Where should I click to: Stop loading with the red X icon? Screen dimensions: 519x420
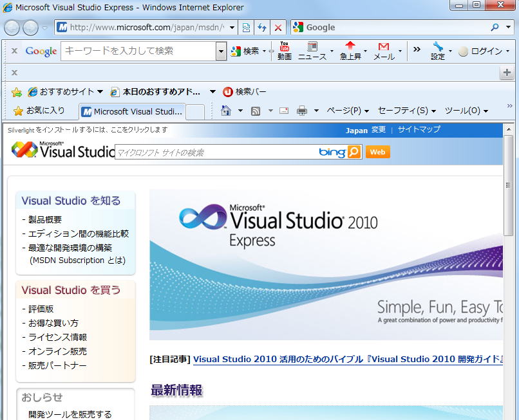click(x=278, y=28)
